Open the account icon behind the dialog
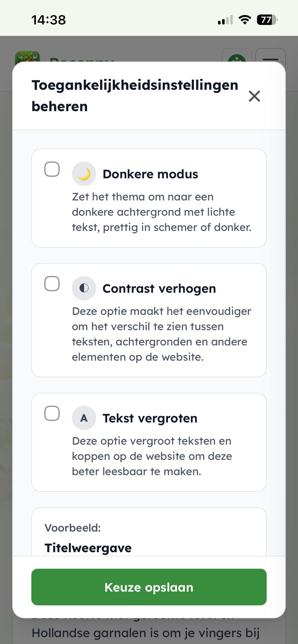This screenshot has height=644, width=298. (237, 59)
